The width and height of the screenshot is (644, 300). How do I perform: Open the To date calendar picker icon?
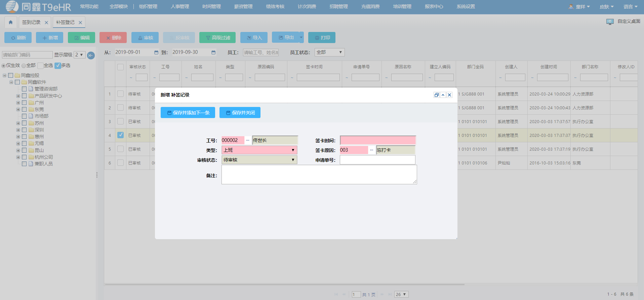point(213,52)
